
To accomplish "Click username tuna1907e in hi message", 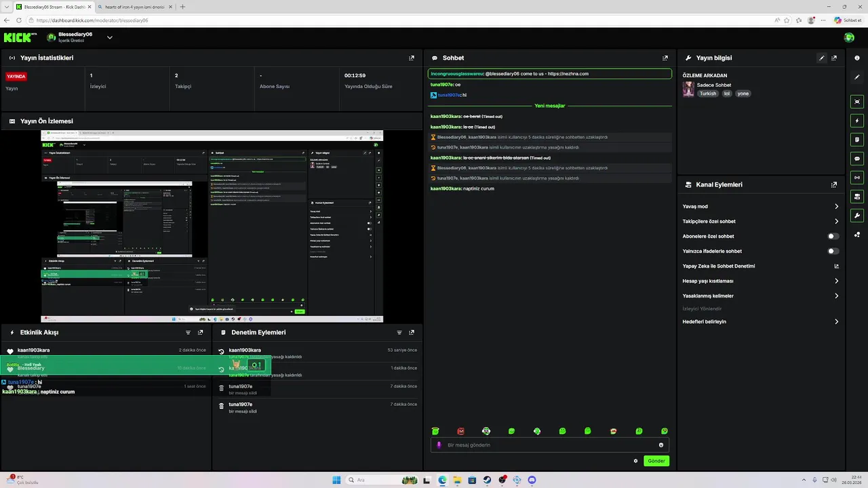I will click(x=450, y=95).
